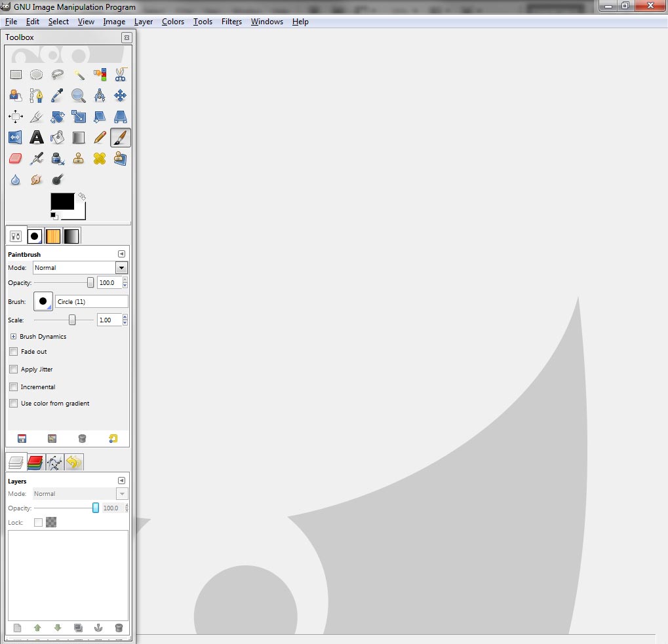Toggle the Apply Jitter checkbox

click(x=14, y=369)
